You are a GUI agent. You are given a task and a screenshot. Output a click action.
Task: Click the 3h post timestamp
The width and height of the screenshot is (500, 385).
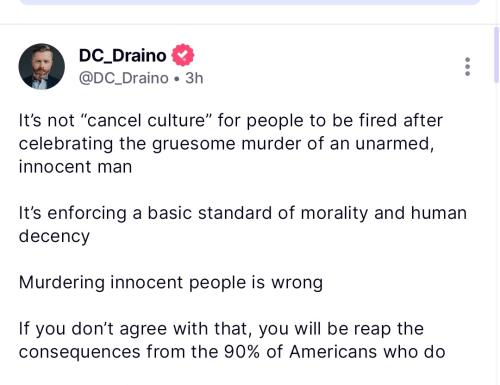point(194,78)
